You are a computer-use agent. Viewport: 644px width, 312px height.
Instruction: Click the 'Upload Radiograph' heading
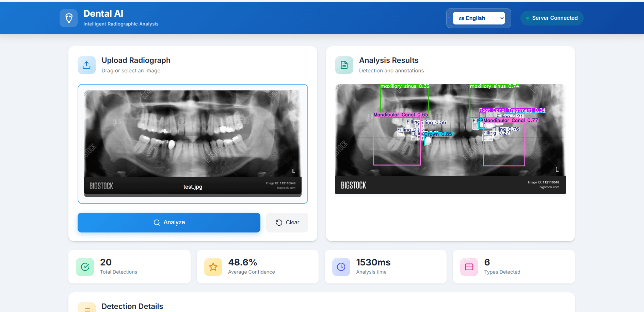click(136, 60)
